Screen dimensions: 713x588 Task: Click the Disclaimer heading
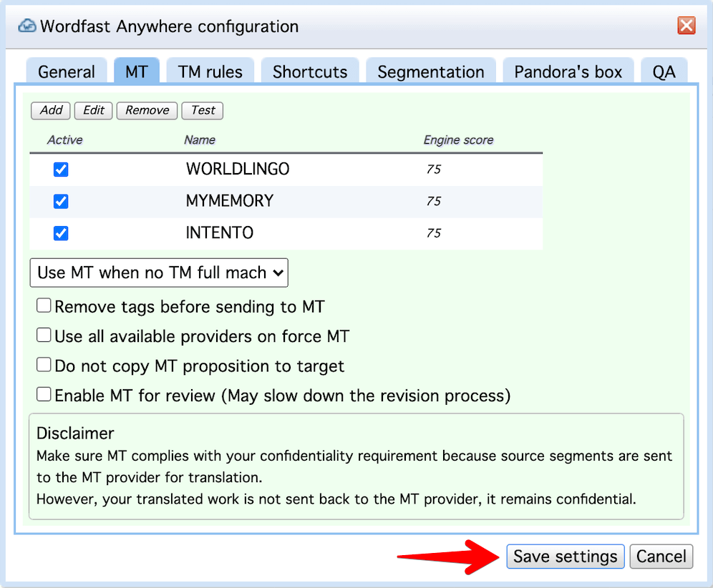(x=75, y=433)
